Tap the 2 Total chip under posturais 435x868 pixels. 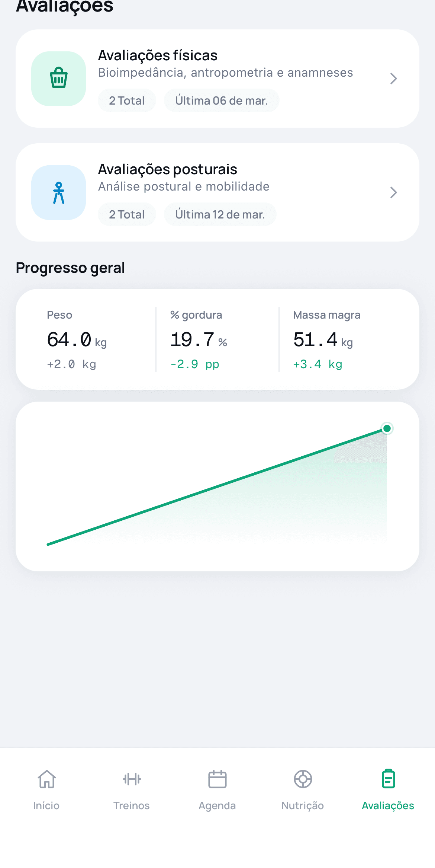coord(127,214)
